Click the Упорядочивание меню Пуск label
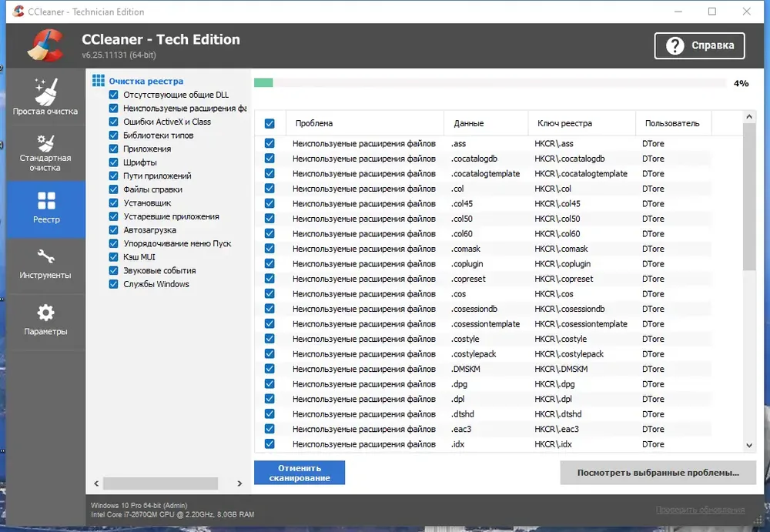 (177, 243)
